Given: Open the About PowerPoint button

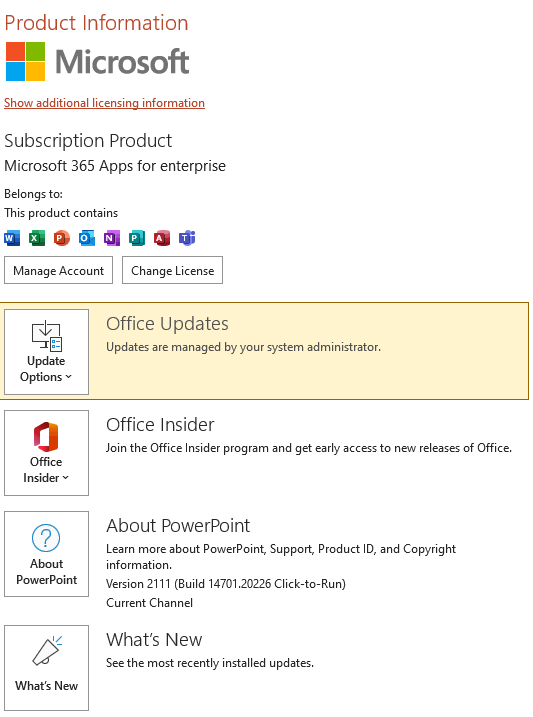Looking at the screenshot, I should coord(46,554).
